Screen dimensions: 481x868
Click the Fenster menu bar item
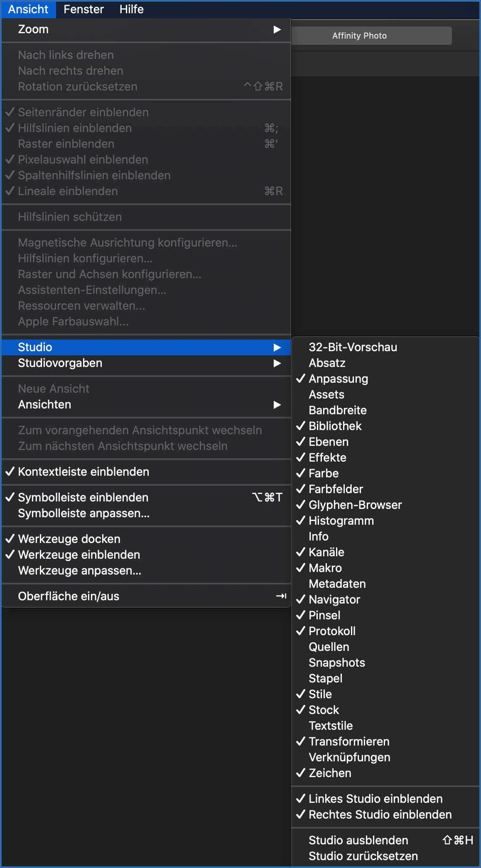pyautogui.click(x=83, y=9)
